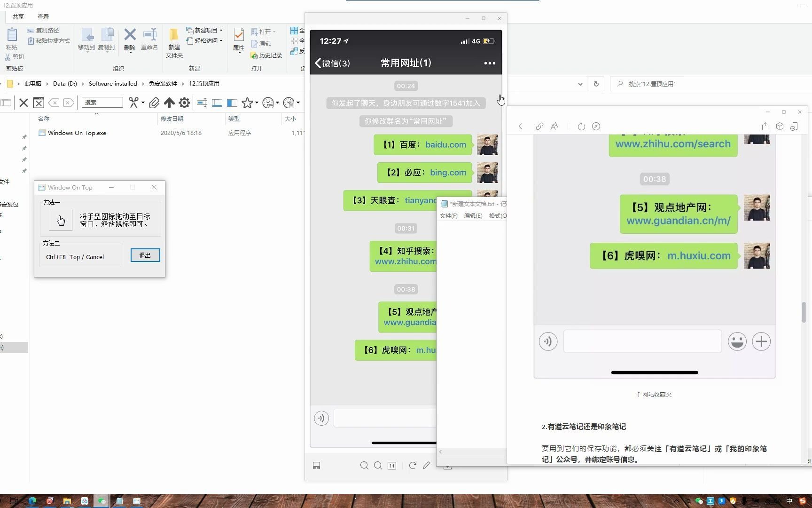The width and height of the screenshot is (812, 508).
Task: Click the 搜索 input box in Explorer quick toolbar
Action: point(102,102)
